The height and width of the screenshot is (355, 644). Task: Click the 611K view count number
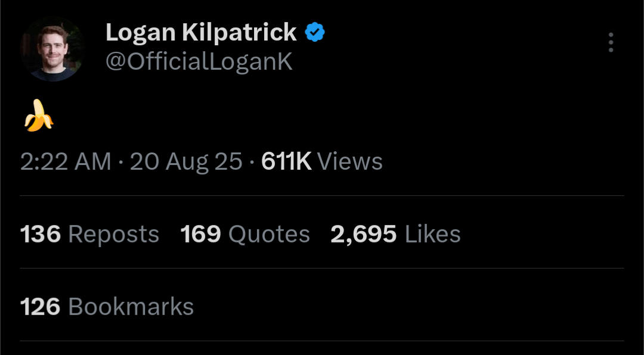pos(286,162)
